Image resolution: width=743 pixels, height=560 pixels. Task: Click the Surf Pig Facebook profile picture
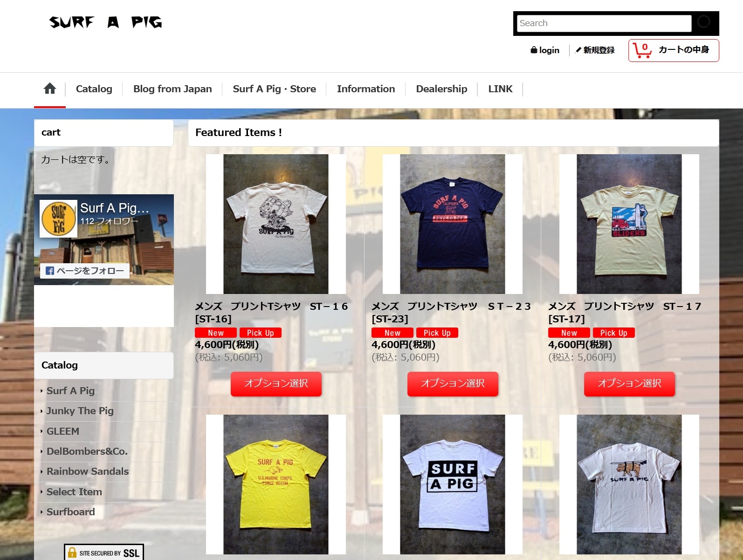point(58,219)
